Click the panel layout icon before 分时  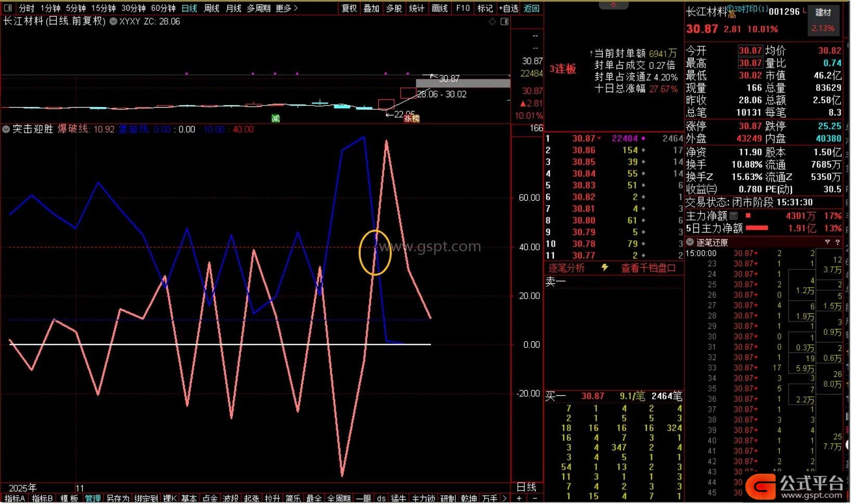coord(8,8)
